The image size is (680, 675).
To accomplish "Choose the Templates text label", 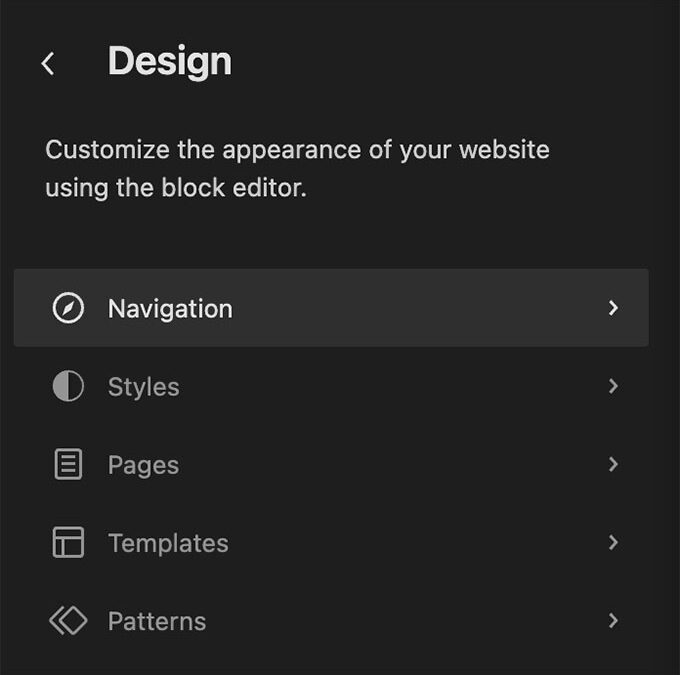I will pos(168,543).
